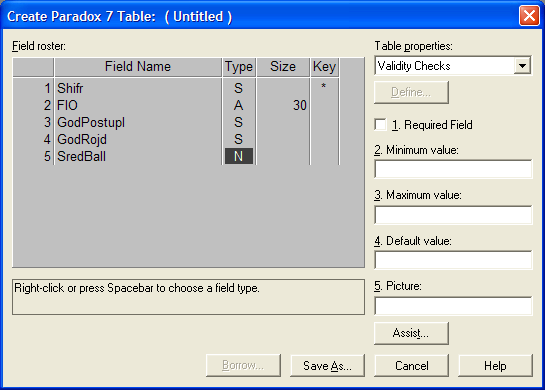Focus the Default value input box
Screen dimensions: 545x390
(453, 260)
